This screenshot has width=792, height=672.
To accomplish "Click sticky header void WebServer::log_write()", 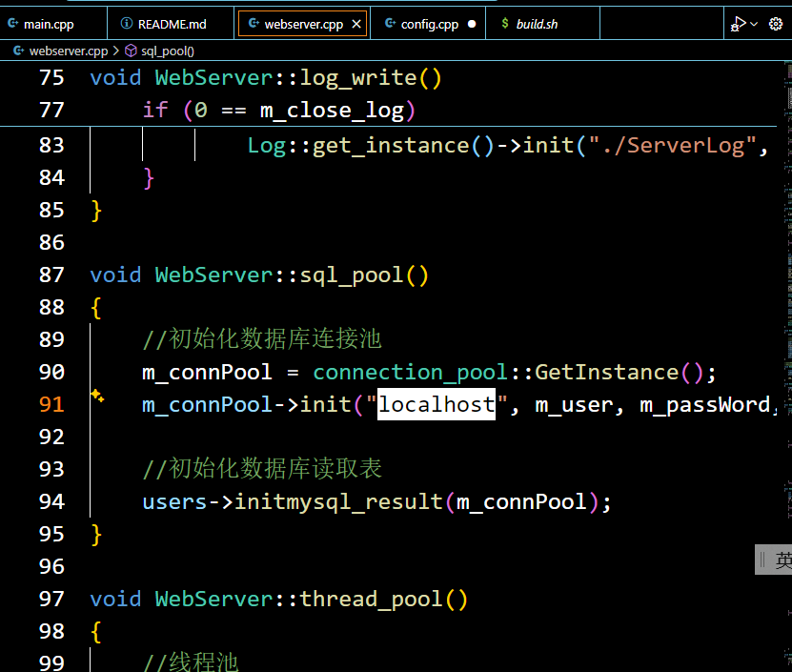I will click(x=266, y=78).
